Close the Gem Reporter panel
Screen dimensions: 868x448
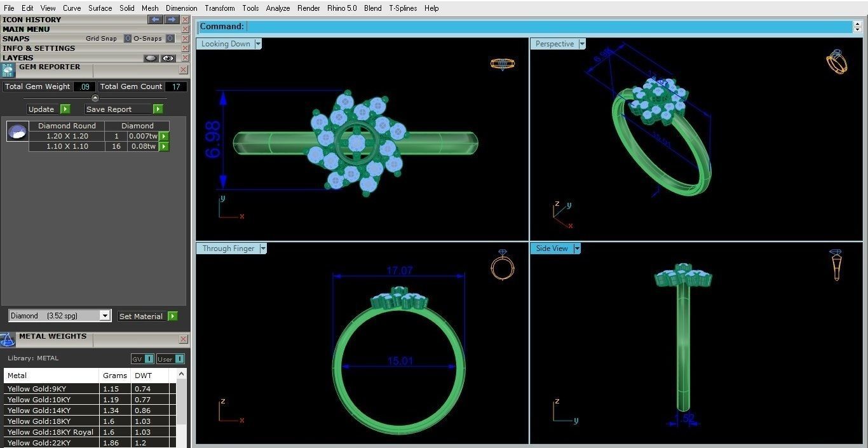pyautogui.click(x=184, y=70)
